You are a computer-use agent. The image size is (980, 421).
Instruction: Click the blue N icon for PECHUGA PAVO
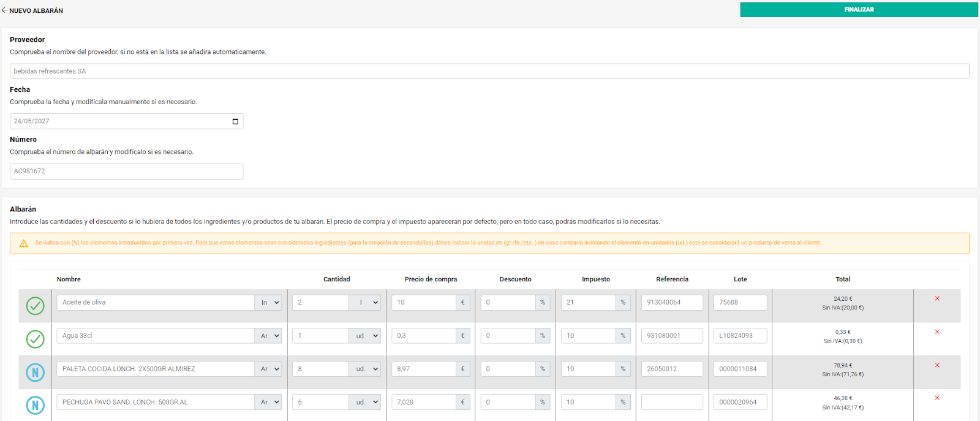click(x=36, y=405)
